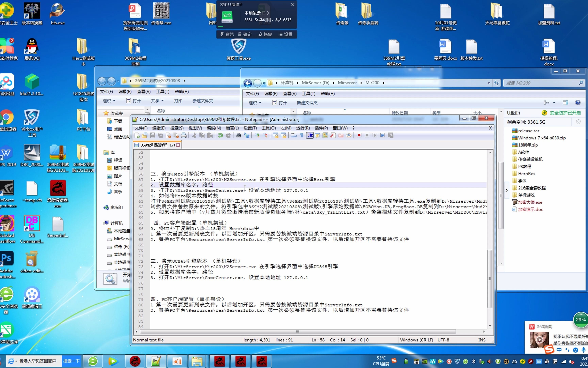
Task: Click the Document Map icon in Notepad++
Action: pos(325,135)
